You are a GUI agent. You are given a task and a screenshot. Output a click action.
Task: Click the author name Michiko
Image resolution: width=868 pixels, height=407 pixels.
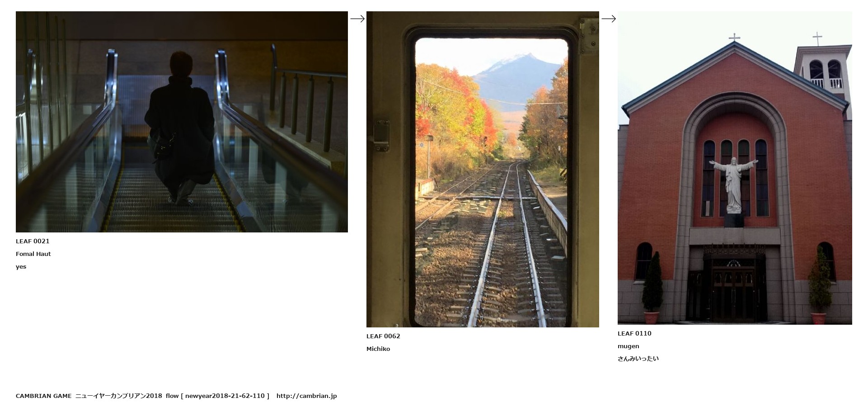click(378, 349)
